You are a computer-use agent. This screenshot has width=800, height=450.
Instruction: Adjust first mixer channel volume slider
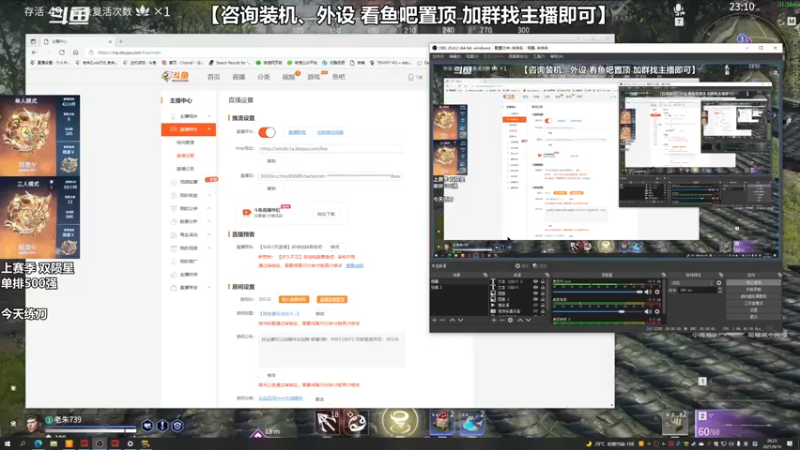click(597, 292)
